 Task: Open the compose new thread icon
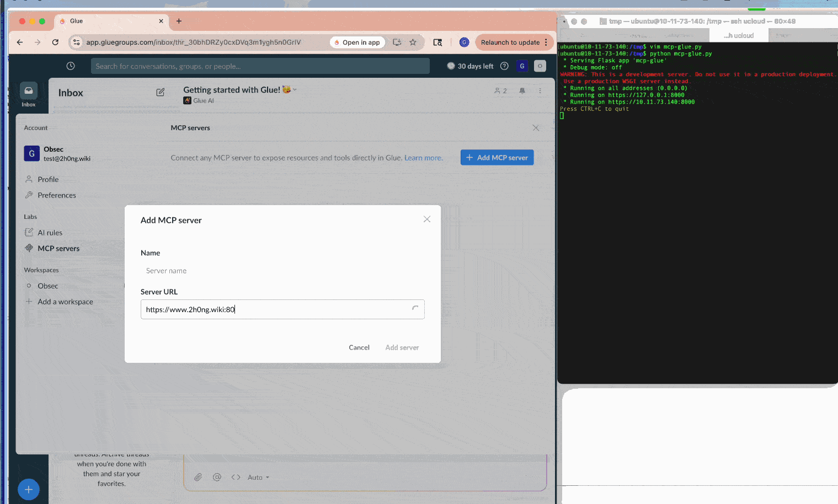pyautogui.click(x=160, y=93)
